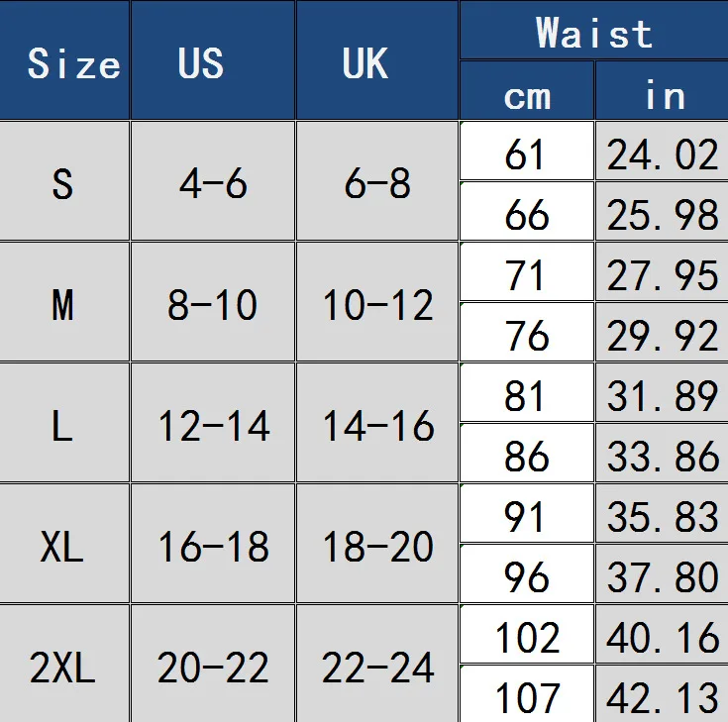728x722 pixels.
Task: Click the UK 10-12 cell
Action: (377, 304)
